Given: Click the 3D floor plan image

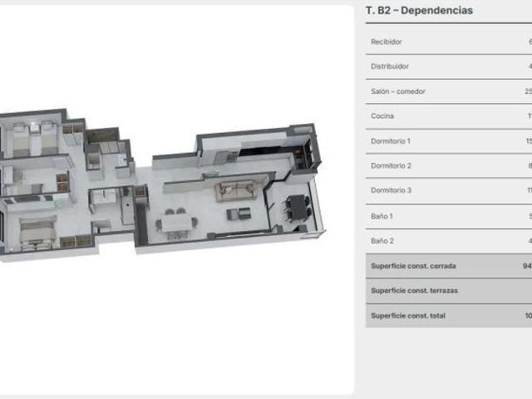Looking at the screenshot, I should 163,186.
